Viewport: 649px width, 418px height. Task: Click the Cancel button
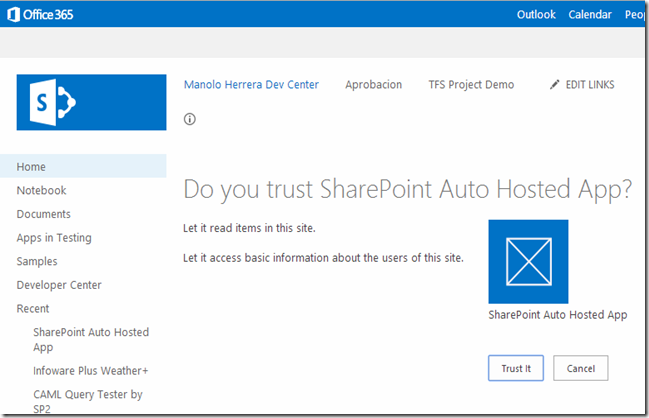pos(581,368)
